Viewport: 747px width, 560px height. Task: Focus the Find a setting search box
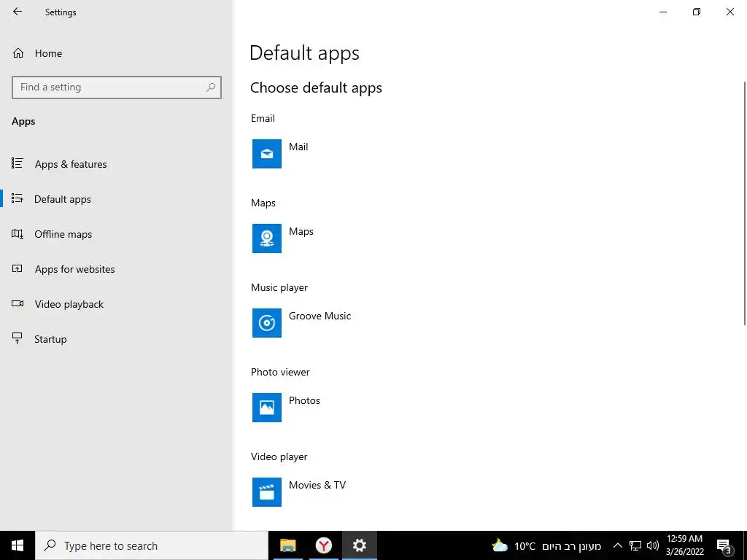(117, 87)
